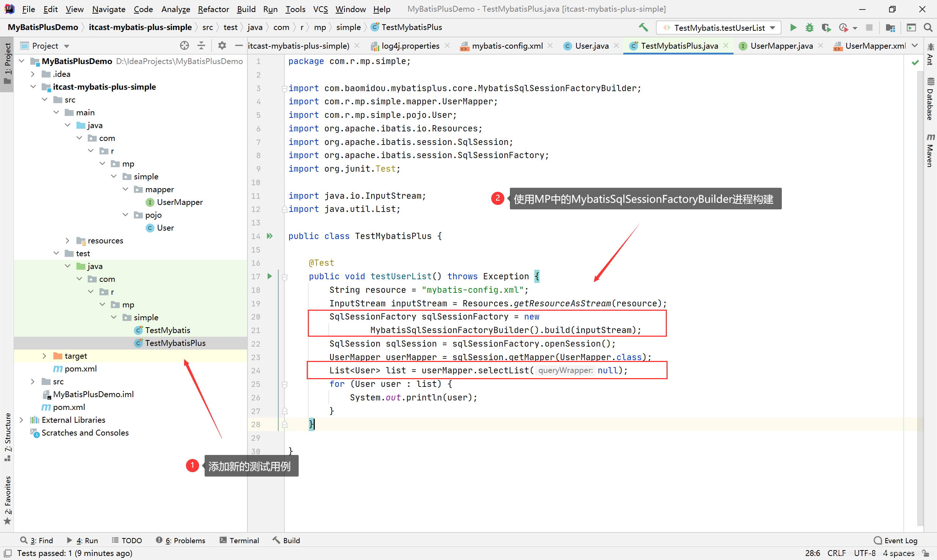Switch to the log4j.properties tab
This screenshot has width=937, height=560.
(x=410, y=46)
